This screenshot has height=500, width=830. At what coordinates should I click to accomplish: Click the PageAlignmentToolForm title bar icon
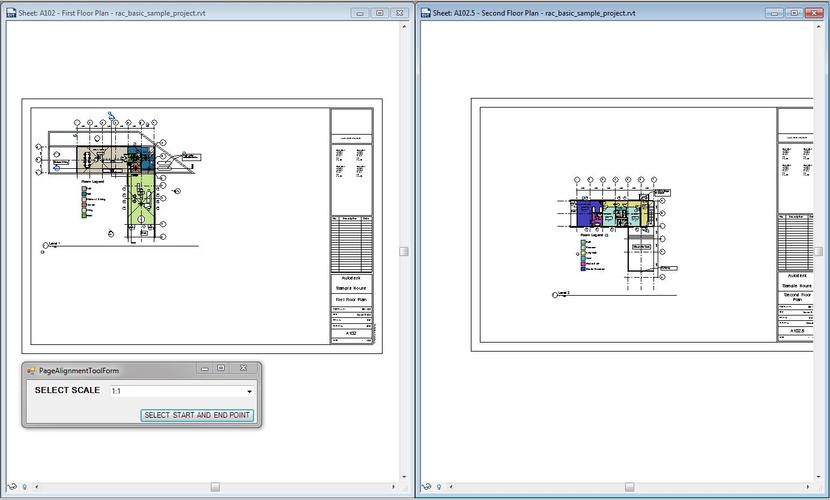click(31, 370)
